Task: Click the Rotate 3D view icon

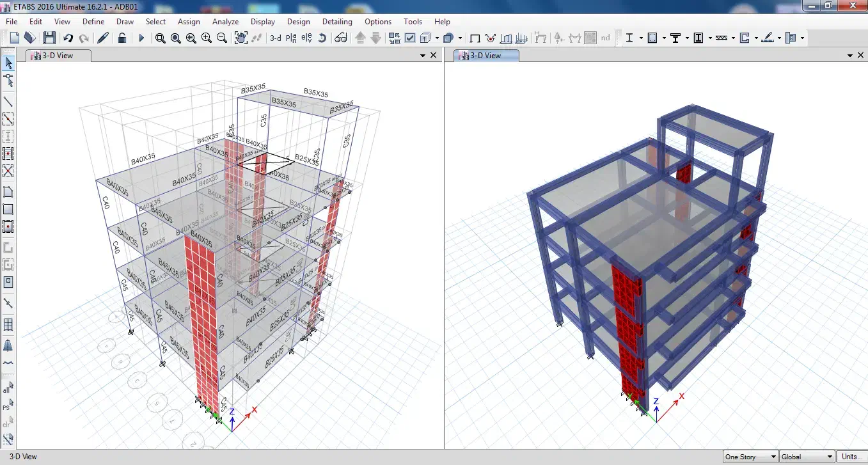Action: pos(322,38)
